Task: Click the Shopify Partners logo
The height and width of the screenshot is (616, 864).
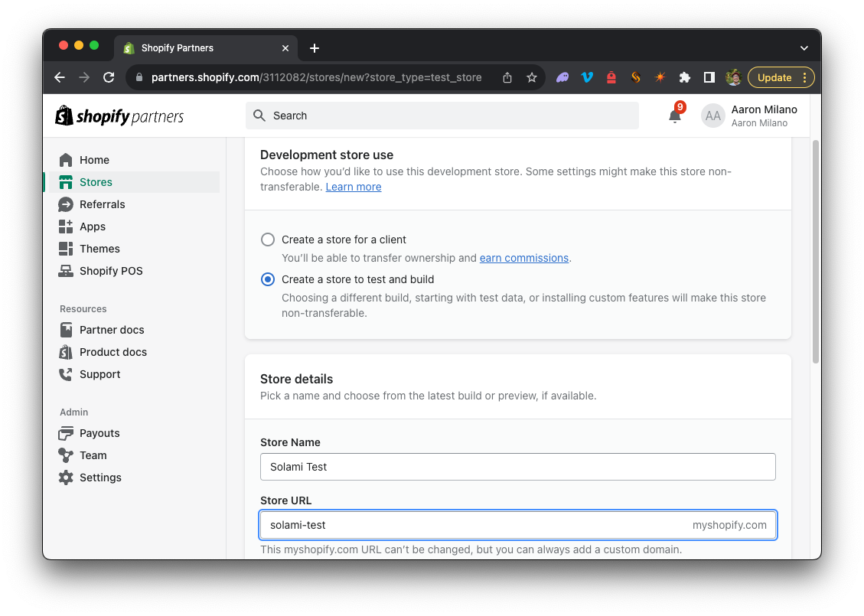Action: click(119, 116)
